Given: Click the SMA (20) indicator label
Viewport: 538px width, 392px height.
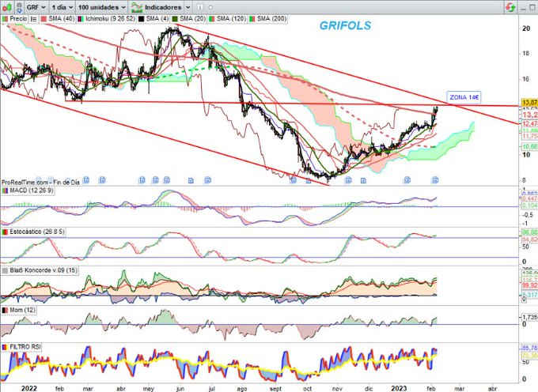Looking at the screenshot, I should tap(192, 18).
